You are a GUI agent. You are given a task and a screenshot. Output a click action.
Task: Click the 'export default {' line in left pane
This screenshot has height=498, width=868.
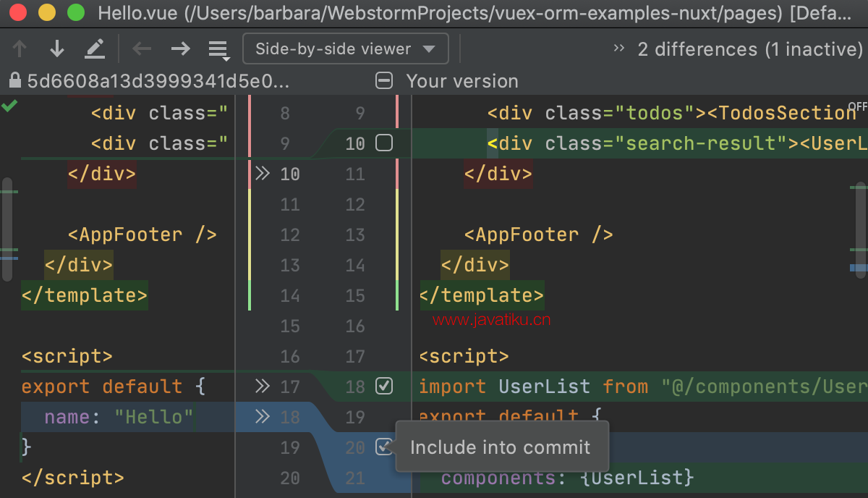coord(114,387)
